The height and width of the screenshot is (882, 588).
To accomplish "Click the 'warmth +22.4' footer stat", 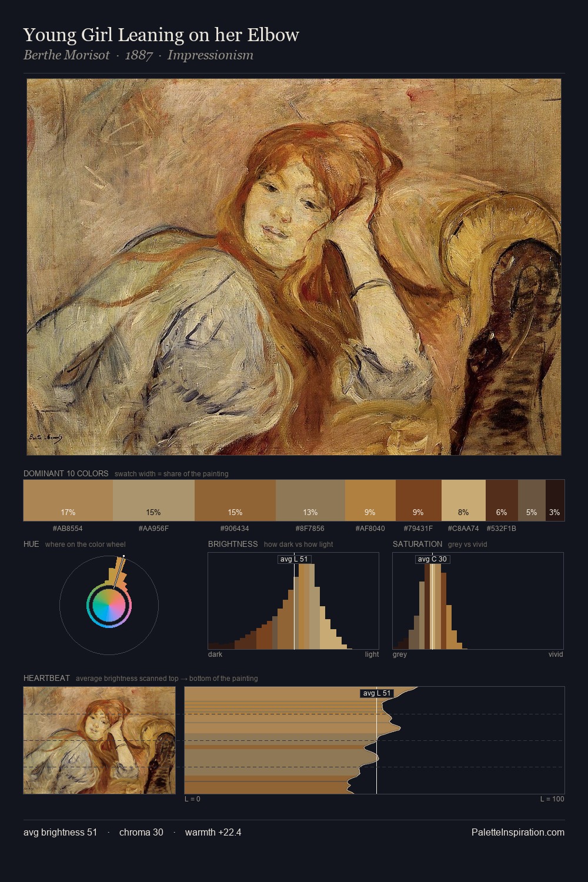I will pyautogui.click(x=213, y=832).
